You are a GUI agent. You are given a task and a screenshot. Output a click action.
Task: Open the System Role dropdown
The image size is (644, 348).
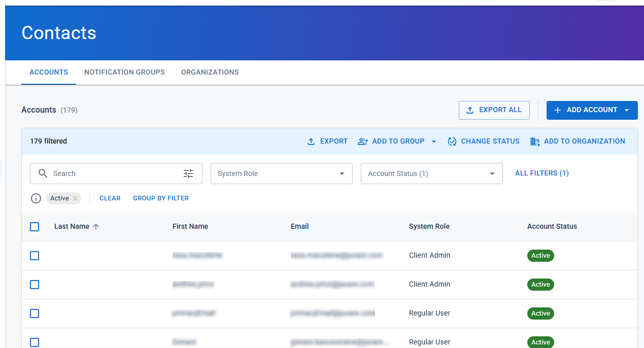pyautogui.click(x=282, y=173)
